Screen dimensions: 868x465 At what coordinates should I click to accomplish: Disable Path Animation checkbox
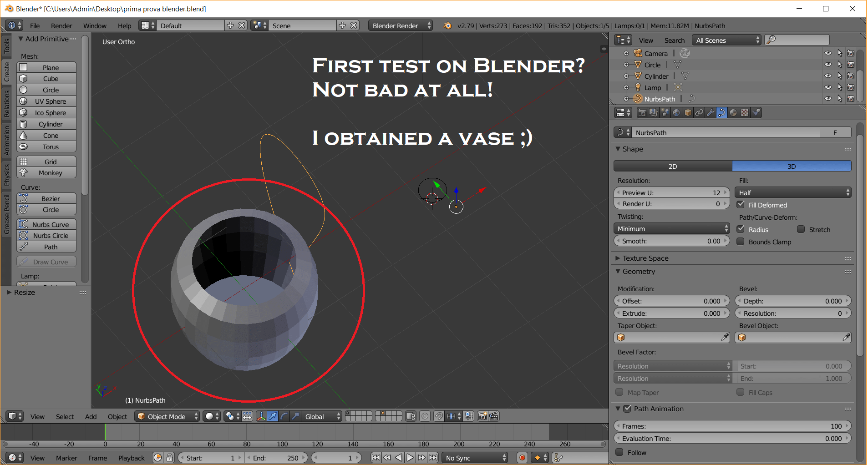coord(627,409)
